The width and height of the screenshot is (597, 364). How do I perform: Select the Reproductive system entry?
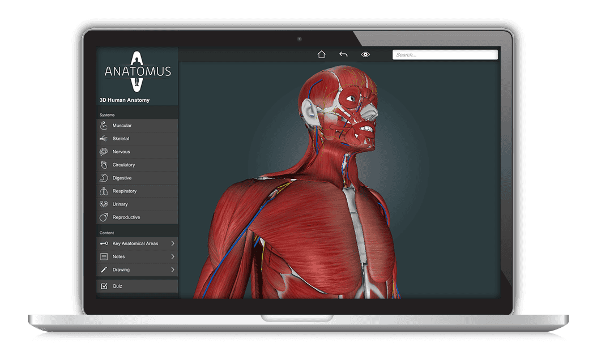pos(137,217)
